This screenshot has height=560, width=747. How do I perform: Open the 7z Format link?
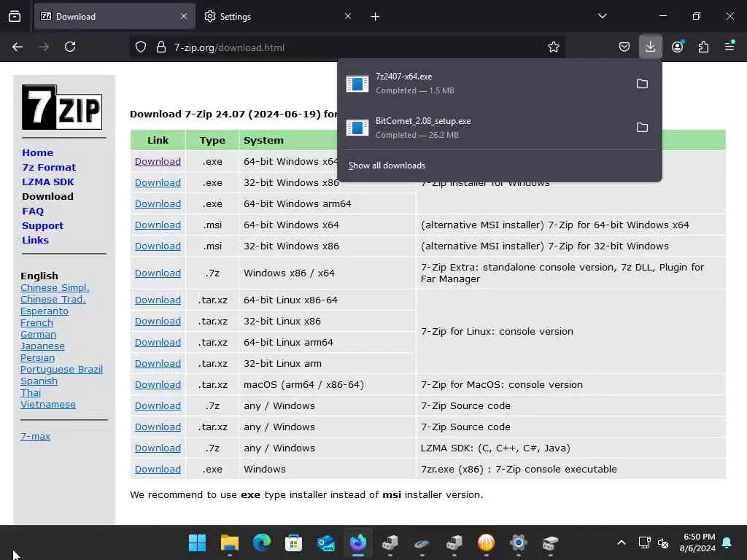pos(49,167)
